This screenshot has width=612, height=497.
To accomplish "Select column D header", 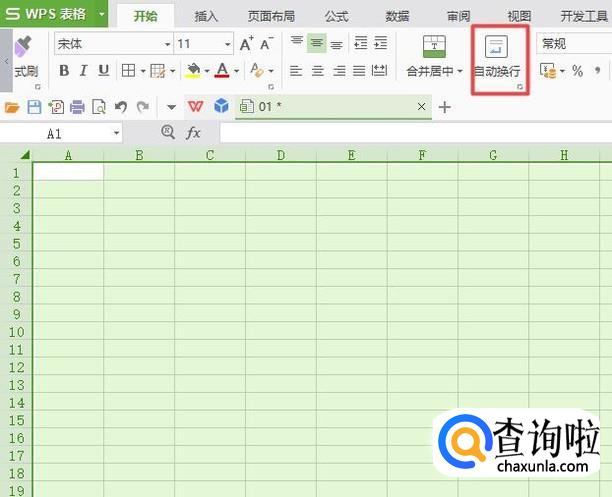I will tap(281, 155).
